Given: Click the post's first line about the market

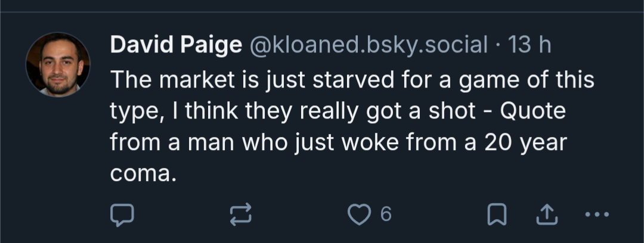Looking at the screenshot, I should click(x=352, y=80).
